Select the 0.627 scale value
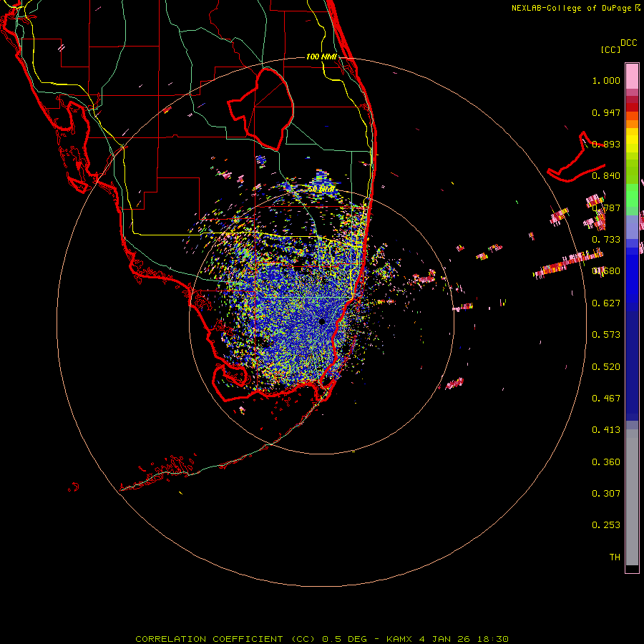The width and height of the screenshot is (644, 644). [606, 303]
